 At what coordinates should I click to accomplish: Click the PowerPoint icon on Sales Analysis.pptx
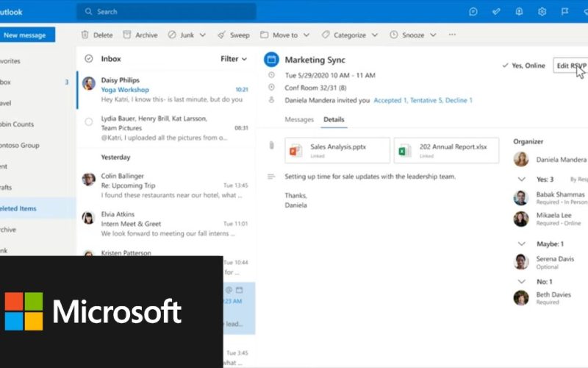tap(296, 151)
